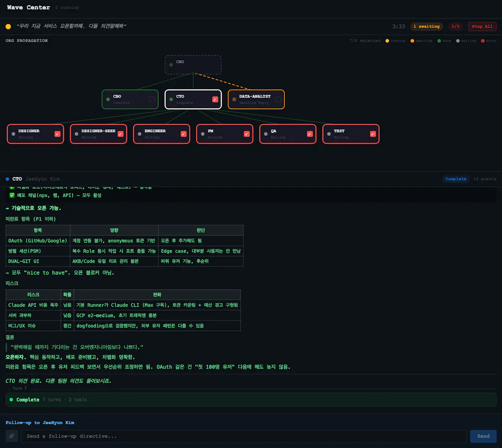Select the CBO node
This screenshot has height=448, width=502.
click(x=130, y=99)
